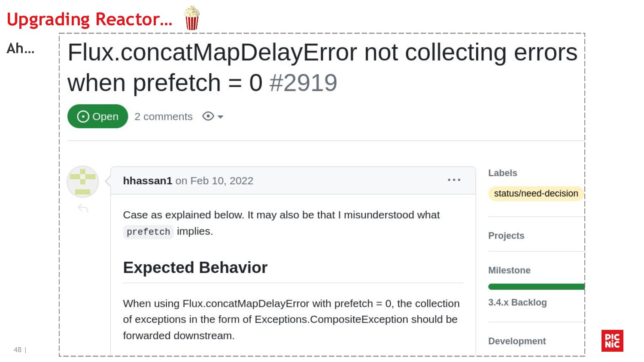Image resolution: width=644 pixels, height=362 pixels.
Task: Open the 'on Feb 10, 2022' timestamp link
Action: point(214,181)
